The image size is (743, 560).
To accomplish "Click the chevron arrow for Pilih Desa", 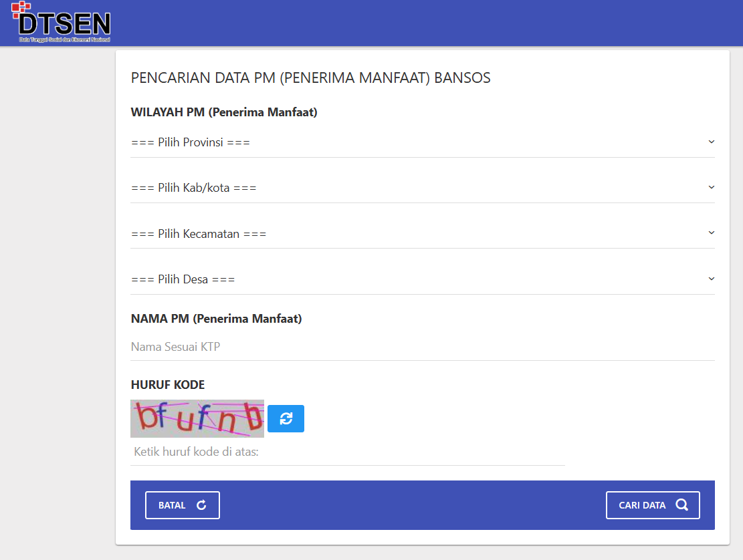I will (711, 279).
